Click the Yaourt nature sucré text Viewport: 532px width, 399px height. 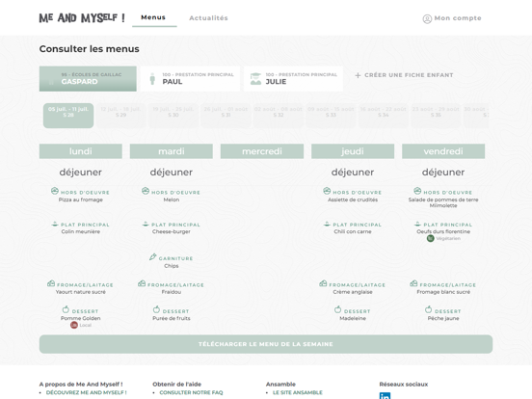coord(81,292)
